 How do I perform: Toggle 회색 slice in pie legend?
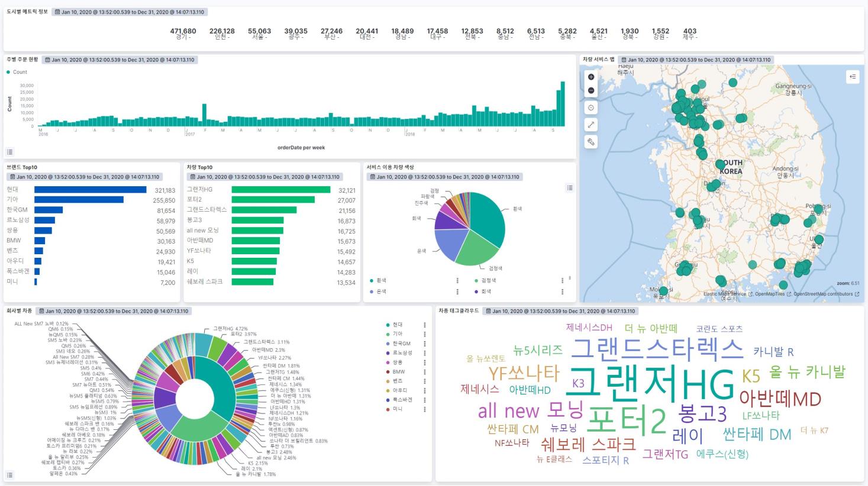click(x=486, y=291)
